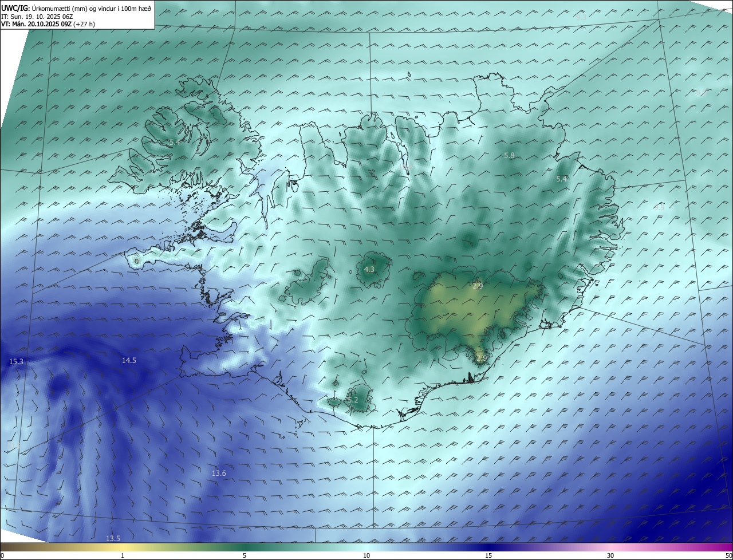Click the '10' tick on the colour scale
The image size is (733, 560).
[x=366, y=555]
